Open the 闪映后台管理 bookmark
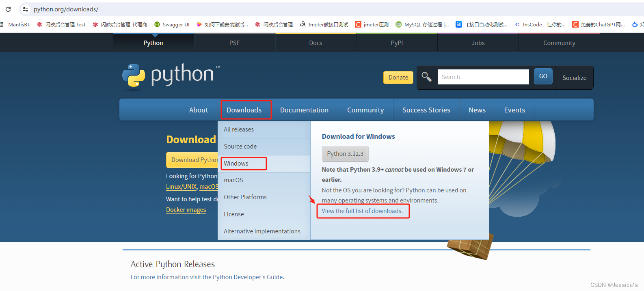Screen dimensions: 644x291 click(274, 24)
